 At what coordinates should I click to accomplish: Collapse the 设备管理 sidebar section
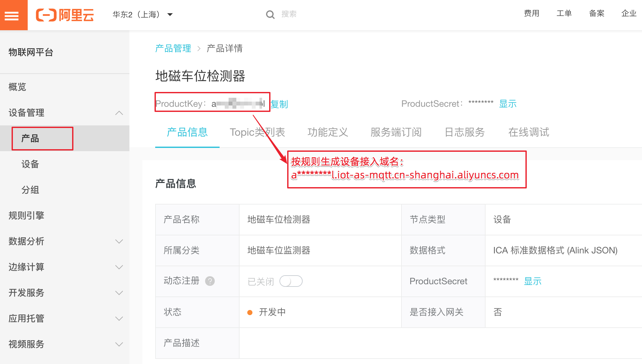pos(119,113)
